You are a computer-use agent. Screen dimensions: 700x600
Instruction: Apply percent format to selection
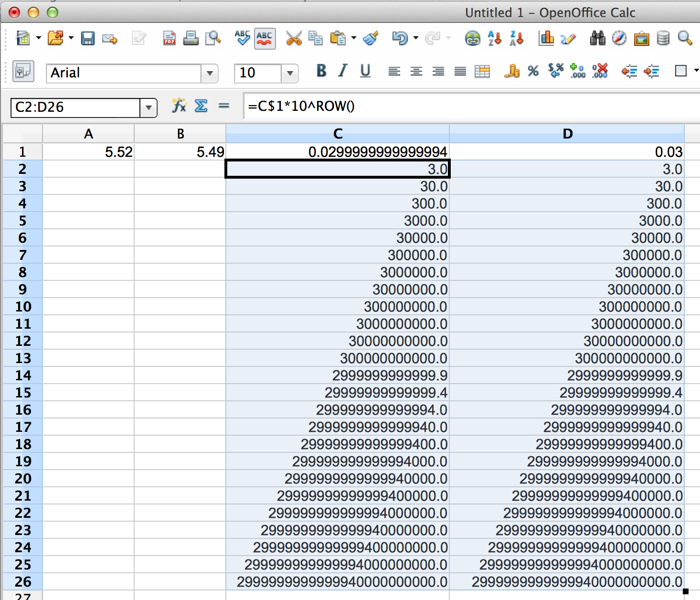[532, 71]
